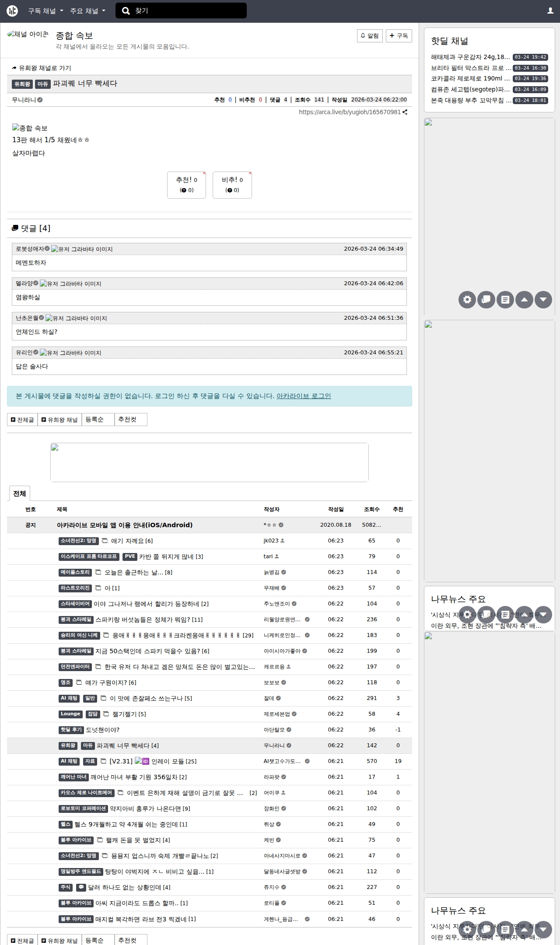Viewport: 560px width, 945px height.
Task: Expand the 구독 채널 dropdown
Action: point(45,11)
